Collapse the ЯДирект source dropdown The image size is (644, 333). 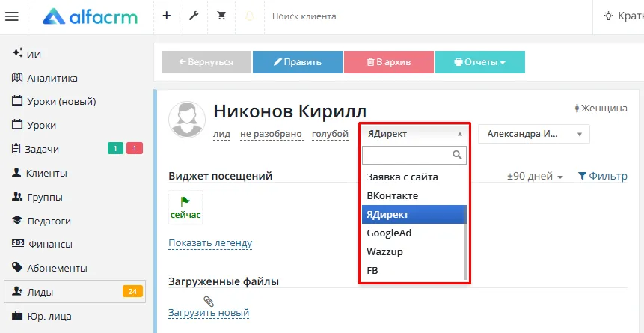click(414, 134)
